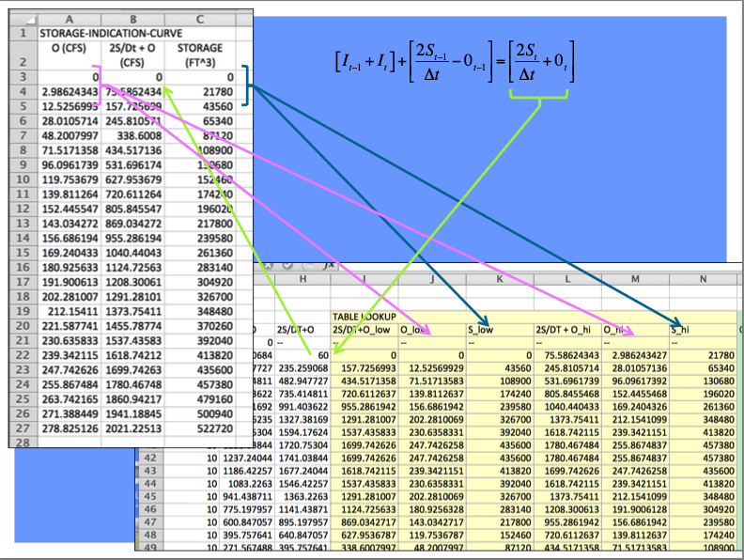
Task: Click cell containing 1363.2263 in row 45
Action: click(x=302, y=497)
